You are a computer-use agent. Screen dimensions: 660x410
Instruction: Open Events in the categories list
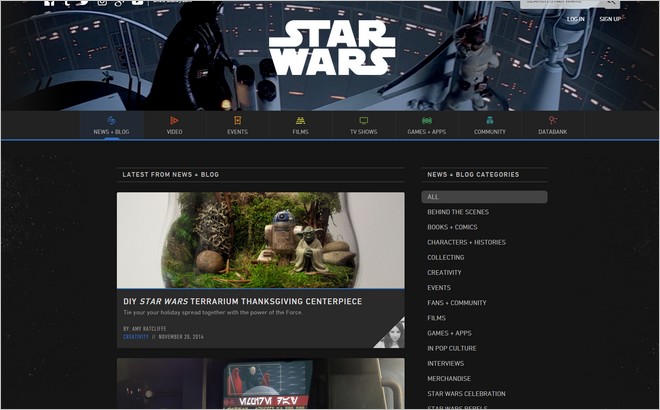click(x=439, y=288)
